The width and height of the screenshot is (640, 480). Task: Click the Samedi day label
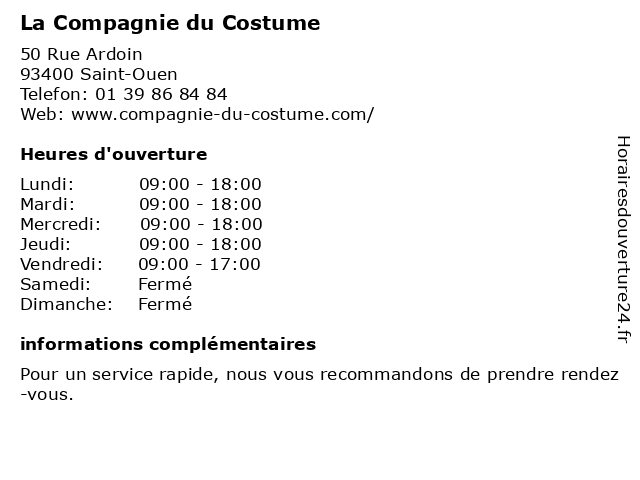point(55,284)
